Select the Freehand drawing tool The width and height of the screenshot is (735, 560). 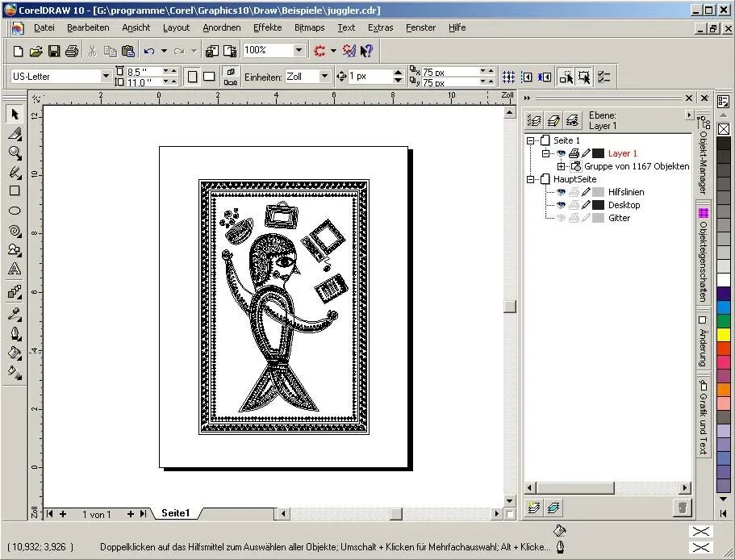point(15,172)
